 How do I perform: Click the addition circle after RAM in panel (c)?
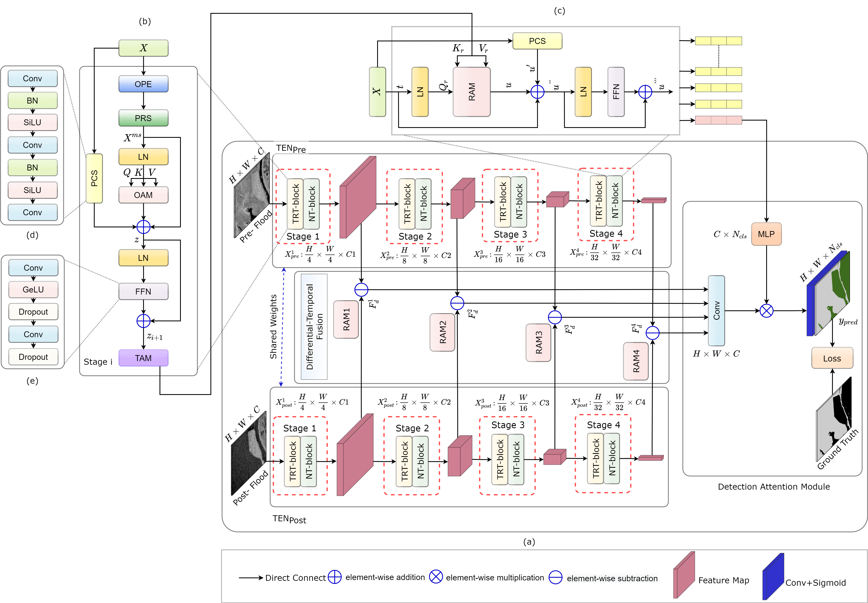[x=537, y=92]
